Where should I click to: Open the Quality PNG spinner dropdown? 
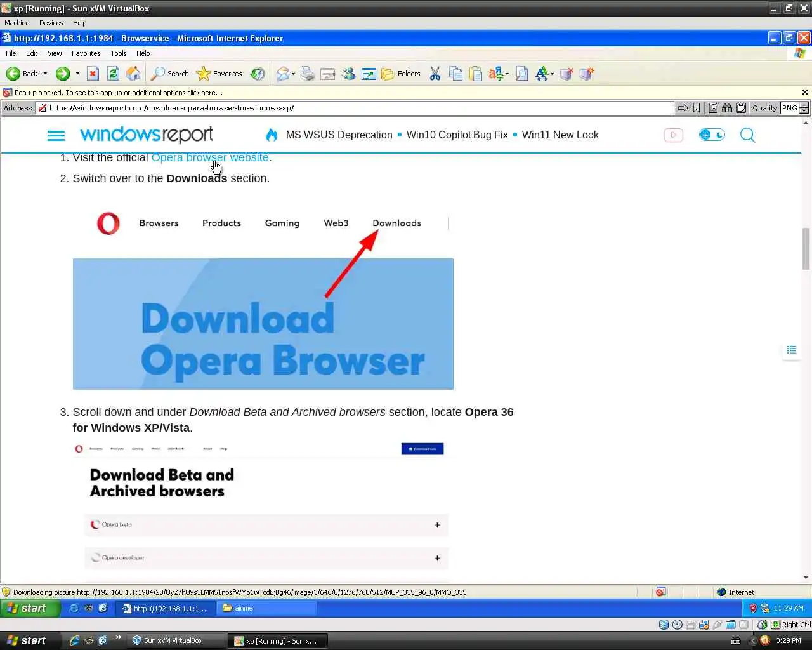[x=804, y=108]
